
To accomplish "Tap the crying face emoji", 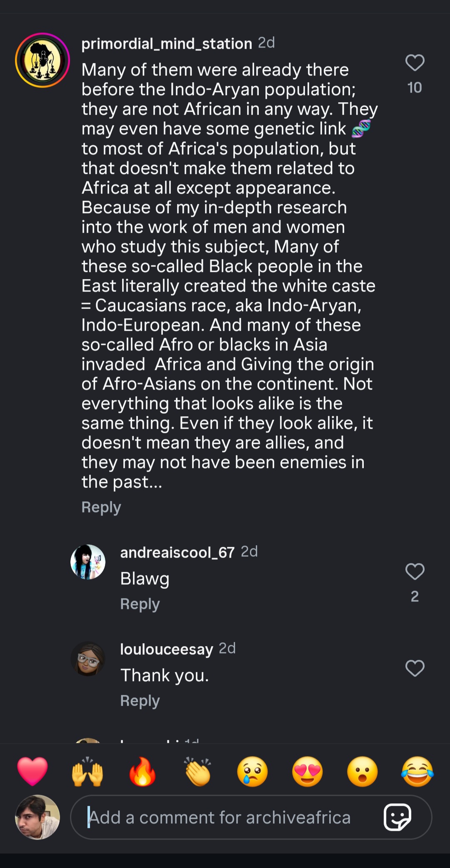I will coord(252,771).
